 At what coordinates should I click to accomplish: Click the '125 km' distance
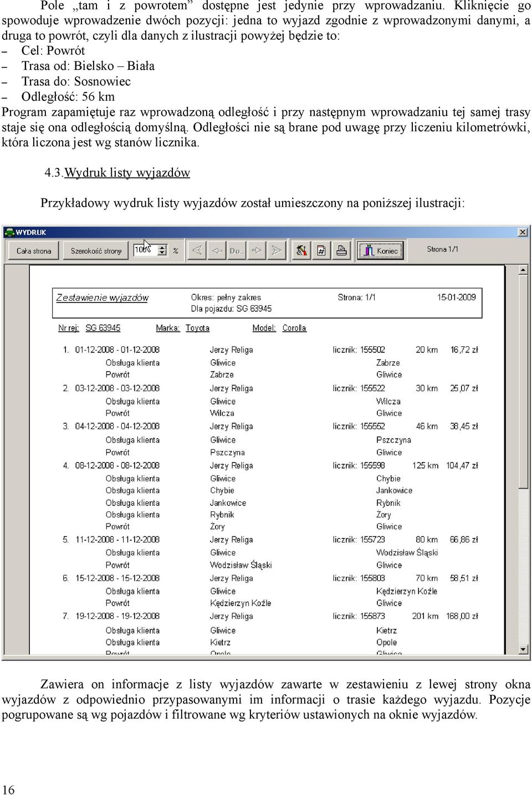point(426,466)
